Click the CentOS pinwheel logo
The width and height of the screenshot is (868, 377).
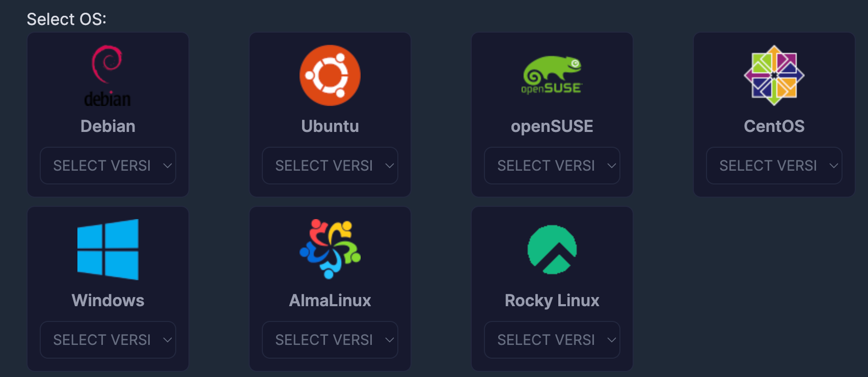(774, 75)
